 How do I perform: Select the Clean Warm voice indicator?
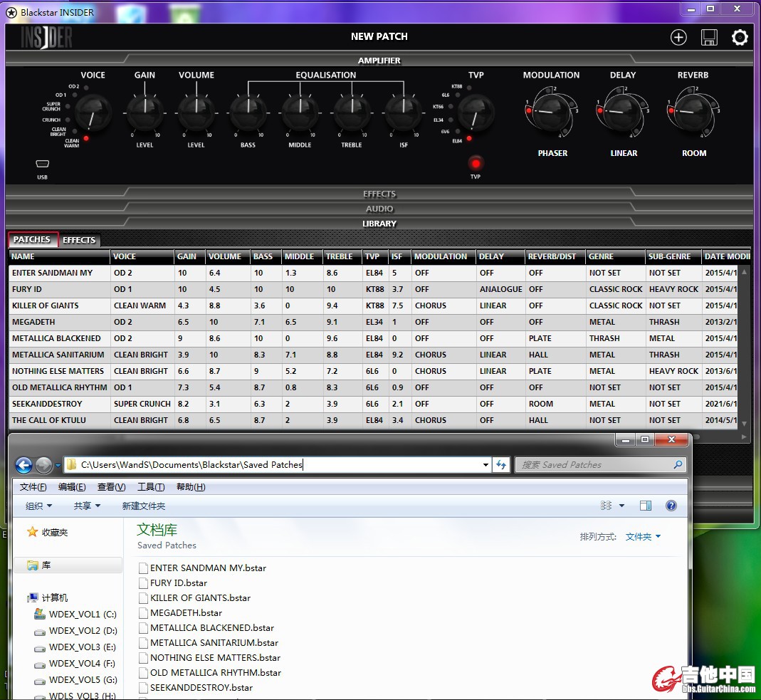point(86,139)
